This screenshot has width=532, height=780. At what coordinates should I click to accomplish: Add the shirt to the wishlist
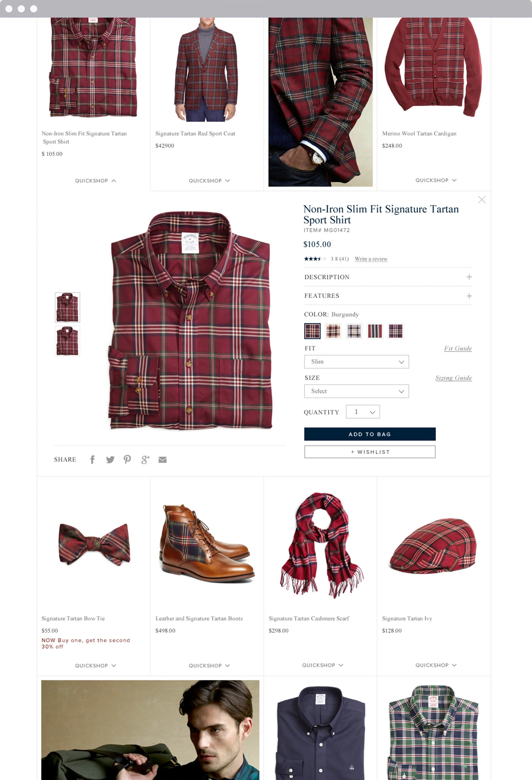pyautogui.click(x=370, y=452)
